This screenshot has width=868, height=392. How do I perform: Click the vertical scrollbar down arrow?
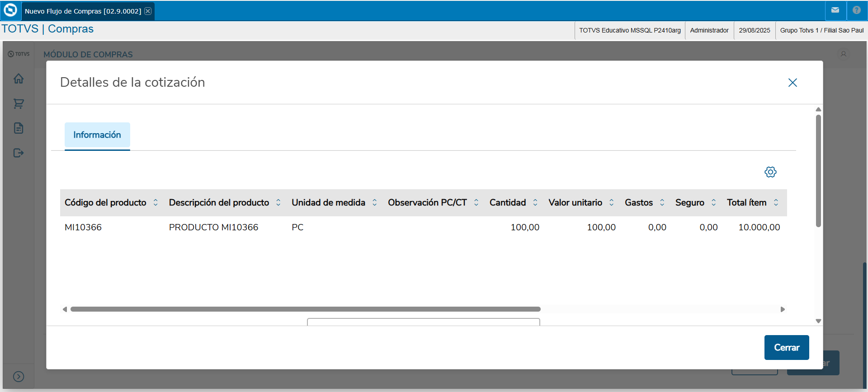coord(818,321)
